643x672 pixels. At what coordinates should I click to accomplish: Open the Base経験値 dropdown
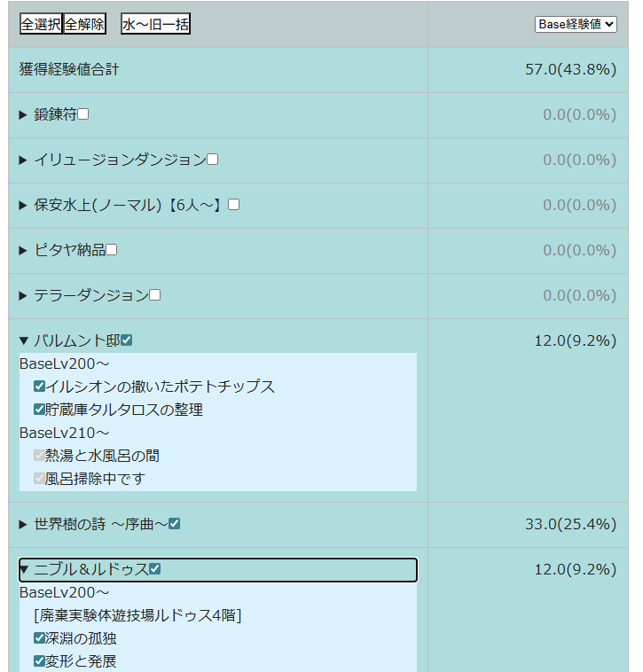coord(576,24)
